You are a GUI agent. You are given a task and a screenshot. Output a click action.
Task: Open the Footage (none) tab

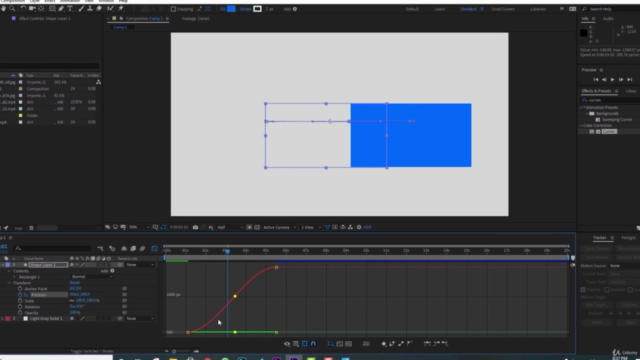click(x=196, y=19)
